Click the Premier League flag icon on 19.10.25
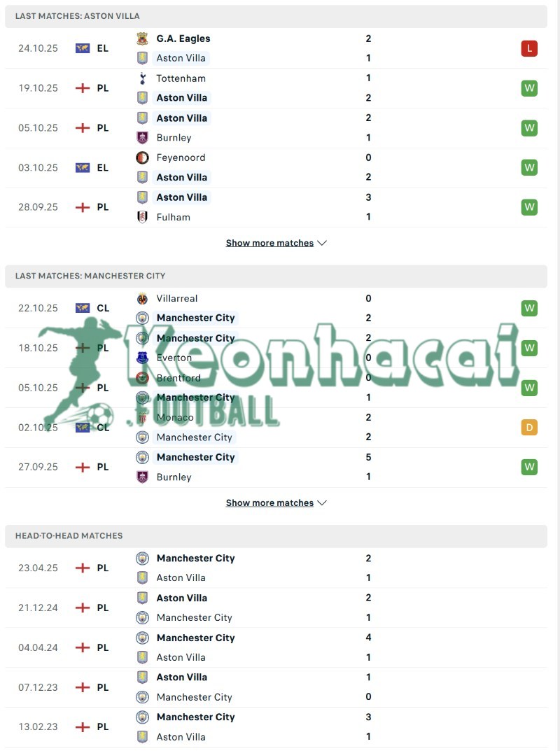Screen dimensions: 560x751 click(x=84, y=88)
